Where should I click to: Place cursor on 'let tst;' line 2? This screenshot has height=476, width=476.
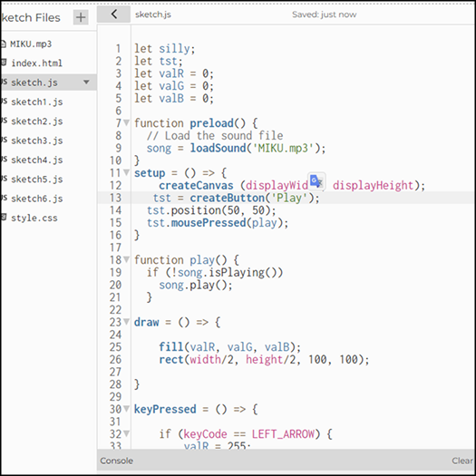(x=159, y=61)
